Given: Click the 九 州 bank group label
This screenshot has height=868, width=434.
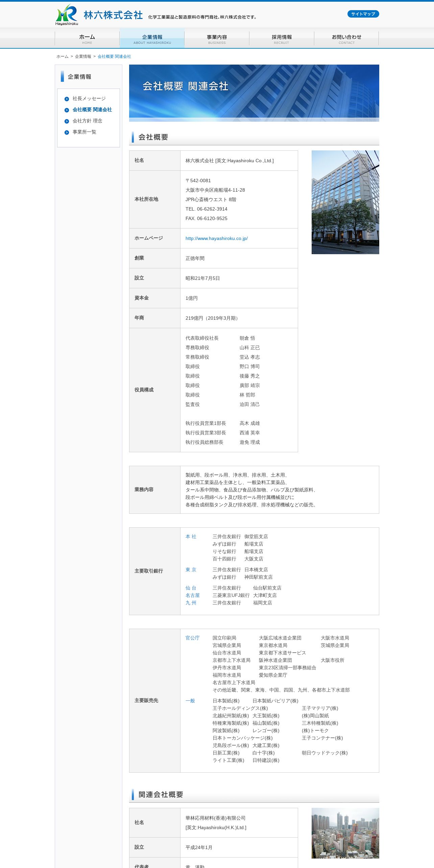Looking at the screenshot, I should [x=191, y=603].
